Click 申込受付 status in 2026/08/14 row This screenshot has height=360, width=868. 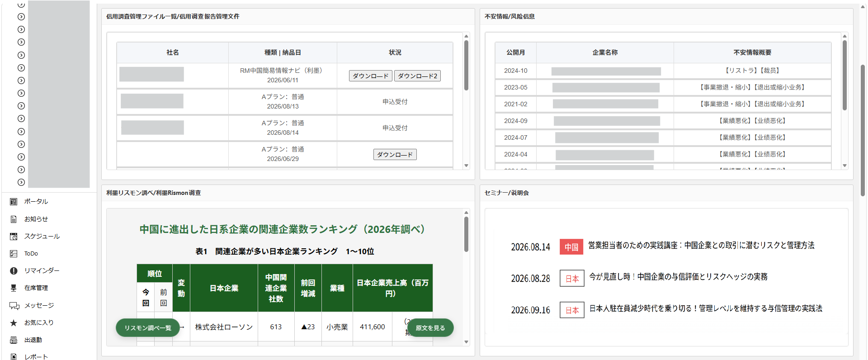coord(395,128)
